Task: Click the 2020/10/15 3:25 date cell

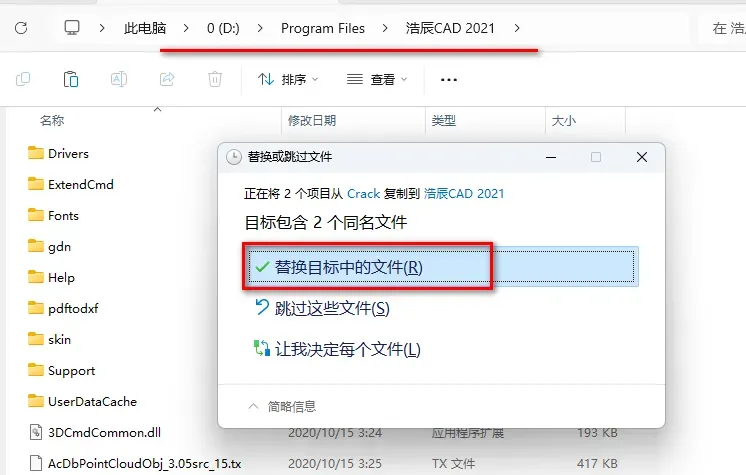Action: 335,464
